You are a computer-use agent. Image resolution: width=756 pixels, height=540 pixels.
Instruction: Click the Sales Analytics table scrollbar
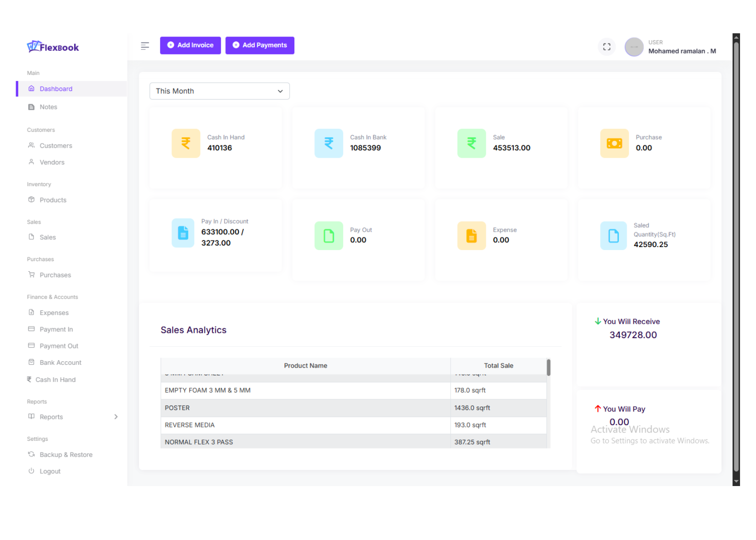click(548, 368)
